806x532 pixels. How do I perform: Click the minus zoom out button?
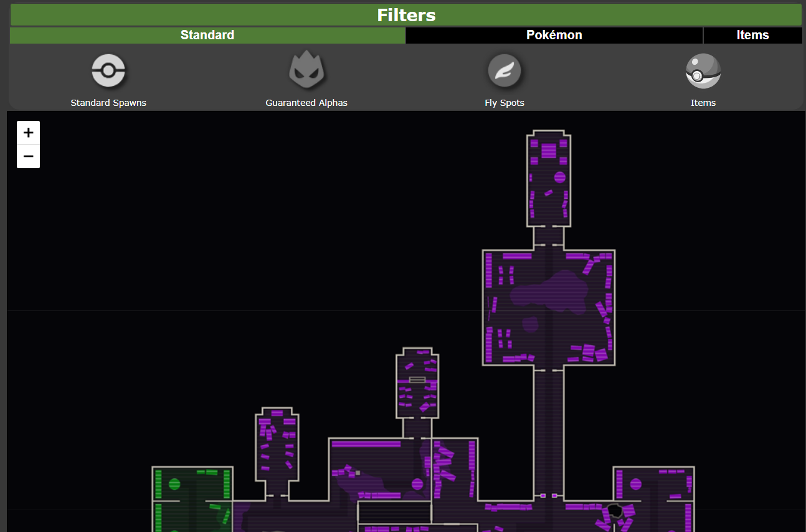28,156
